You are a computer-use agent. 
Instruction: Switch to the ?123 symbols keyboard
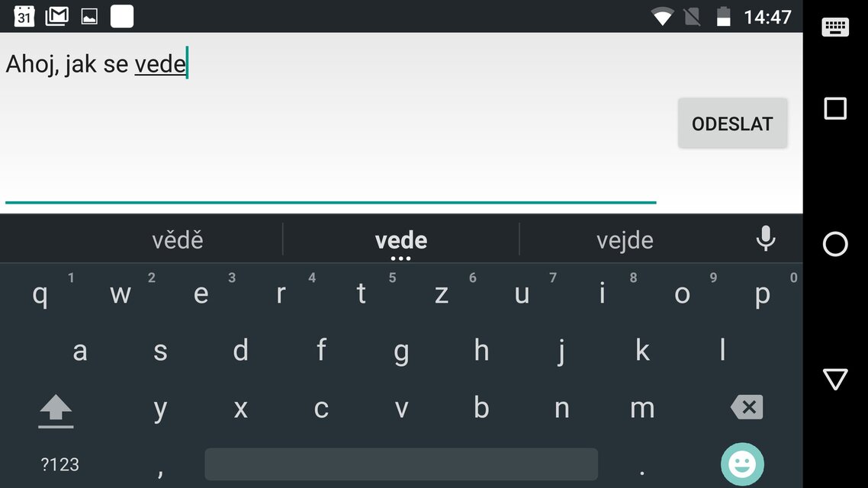click(59, 464)
